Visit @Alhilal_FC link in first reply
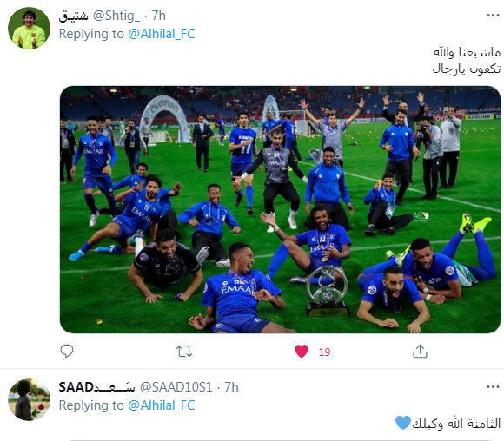This screenshot has height=441, width=504. pos(162,34)
